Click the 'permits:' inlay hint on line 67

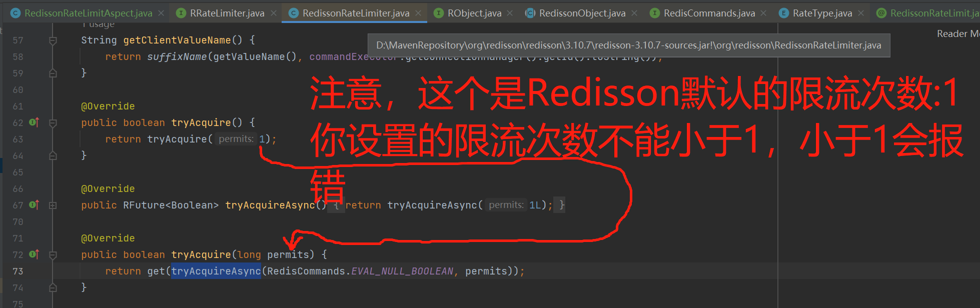[x=506, y=205]
